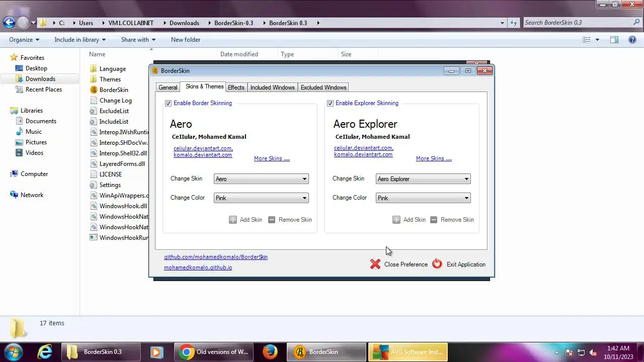
Task: Click the Themes folder icon
Action: 93,79
